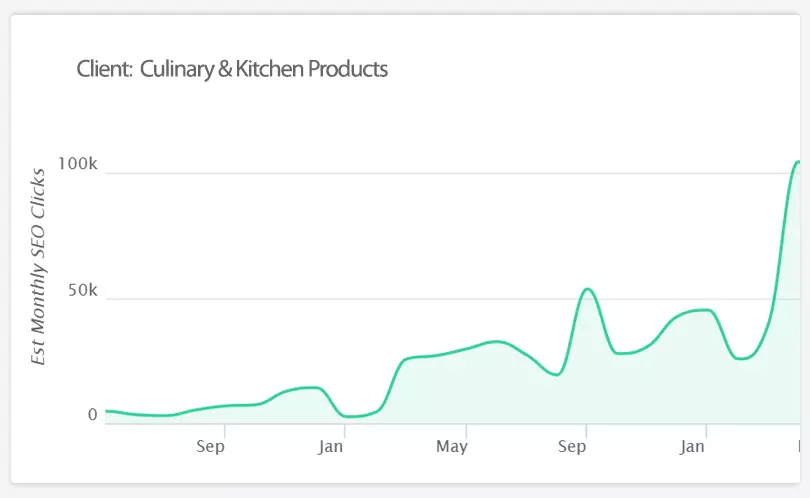Click the 100k y-axis label

point(77,165)
